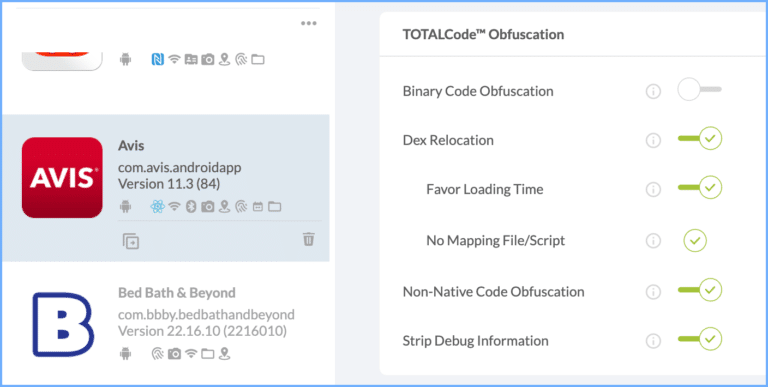
Task: Click info icon for No Mapping File/Script
Action: click(x=653, y=241)
